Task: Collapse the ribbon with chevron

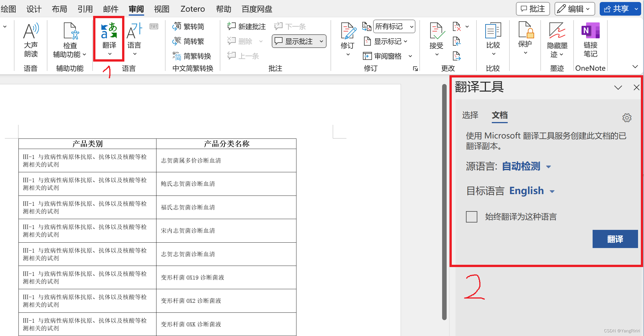Action: 635,67
